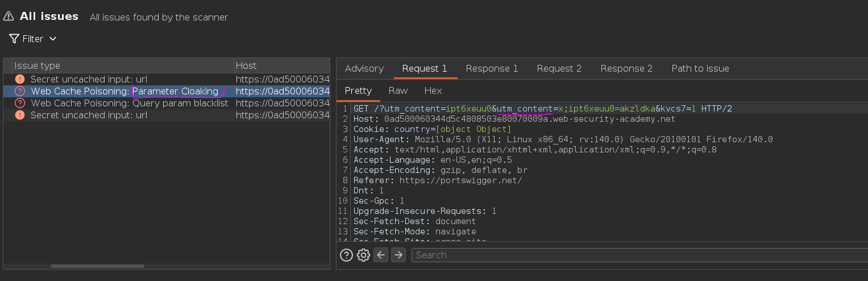Open the Request 2 tab
The height and width of the screenshot is (281, 868).
click(x=559, y=68)
